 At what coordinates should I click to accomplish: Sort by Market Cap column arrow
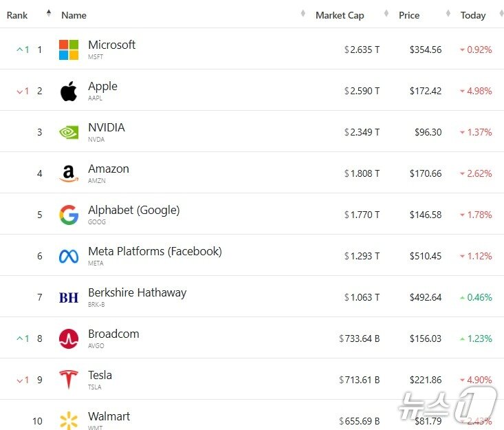point(386,14)
